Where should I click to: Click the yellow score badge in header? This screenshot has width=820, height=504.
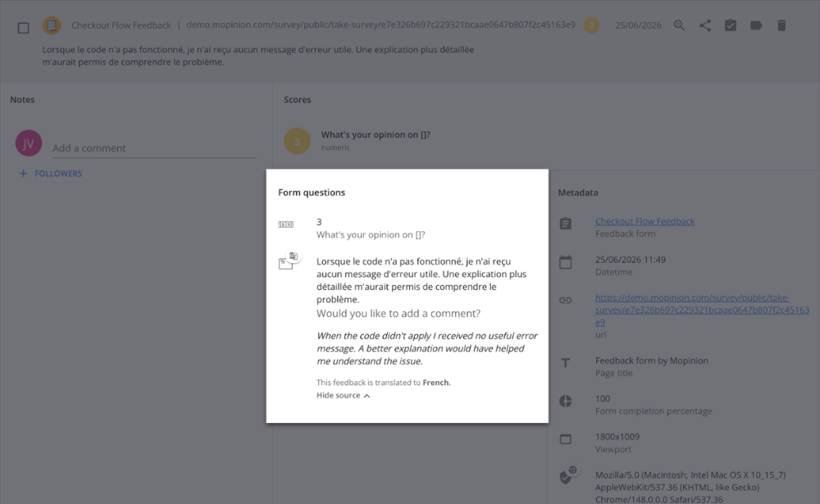point(591,25)
